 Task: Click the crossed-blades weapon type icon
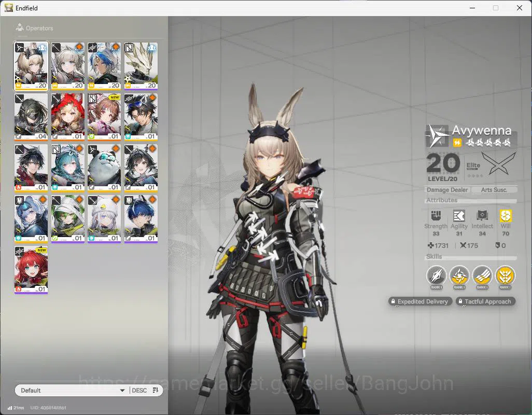tap(499, 163)
